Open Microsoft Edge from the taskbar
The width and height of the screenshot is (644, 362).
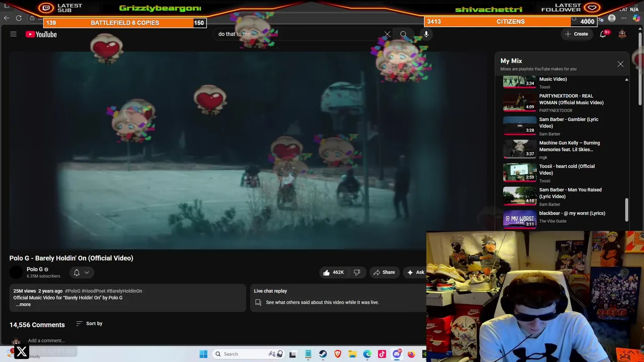pos(367,354)
